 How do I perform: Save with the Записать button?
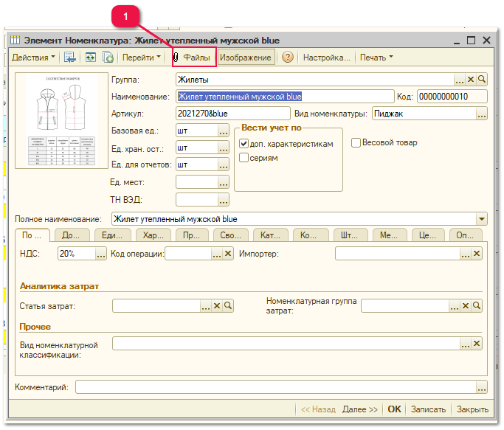click(x=428, y=409)
